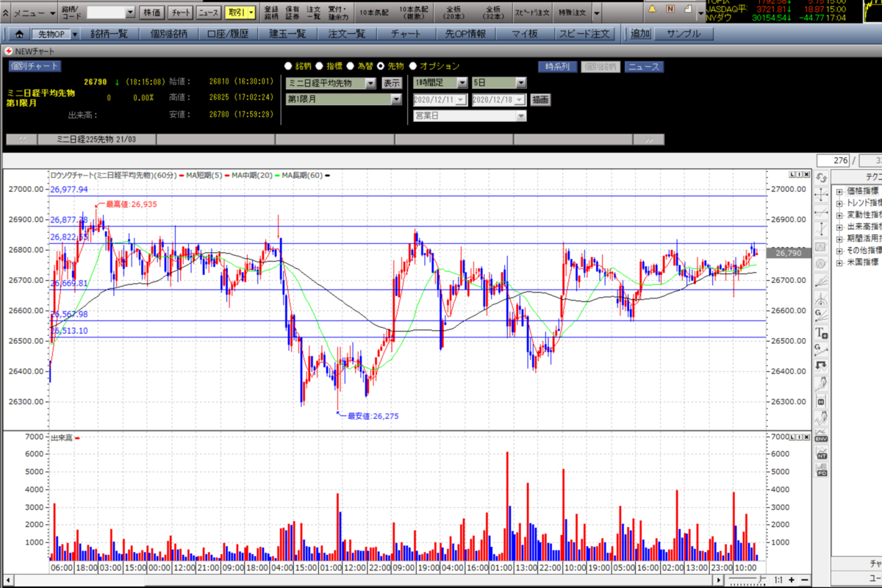
Task: Switch to the マイ板 tab
Action: tap(526, 34)
